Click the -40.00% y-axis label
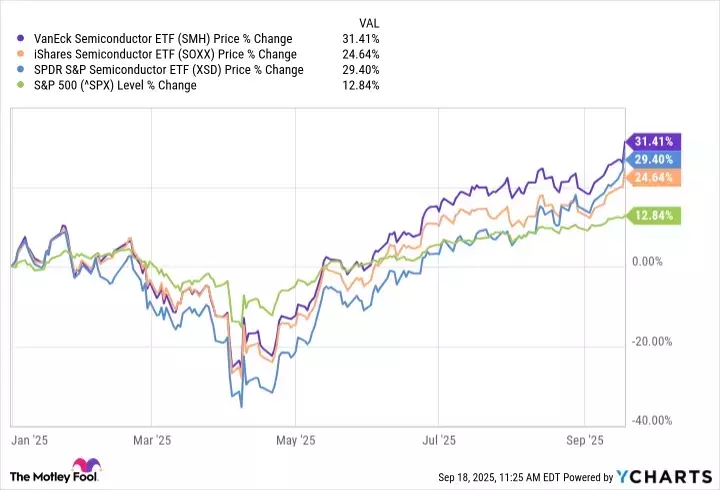Viewport: 720px width, 490px height. [655, 420]
